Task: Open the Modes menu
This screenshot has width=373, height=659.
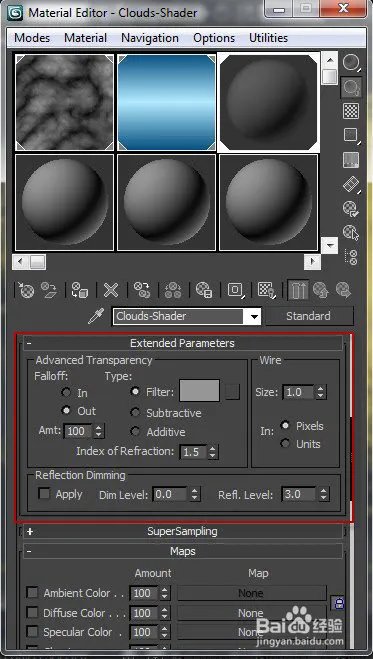Action: point(32,38)
